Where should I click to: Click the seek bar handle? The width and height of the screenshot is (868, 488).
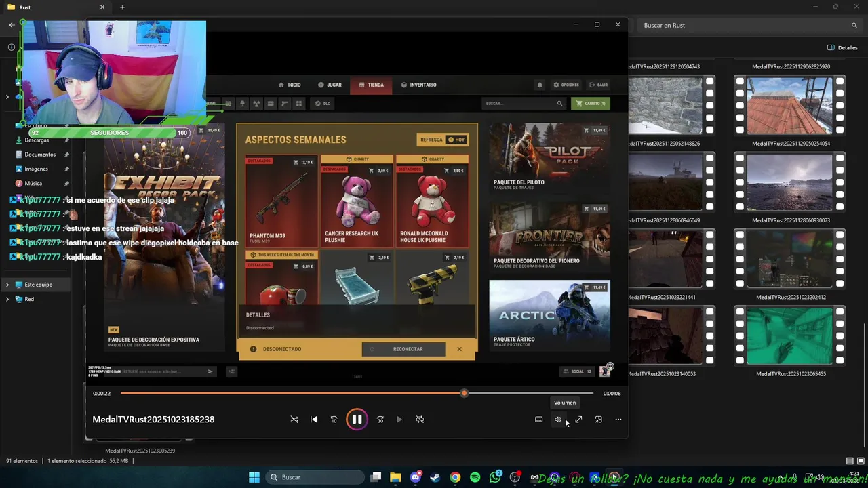(464, 393)
